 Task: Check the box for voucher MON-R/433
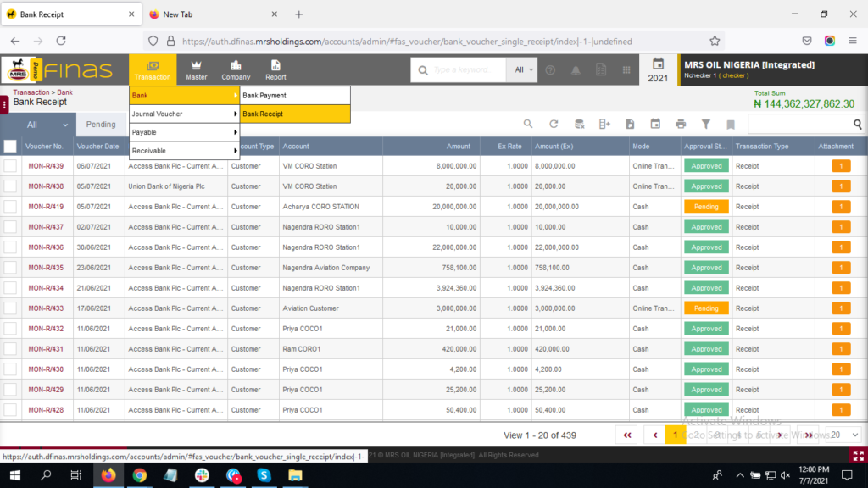10,308
